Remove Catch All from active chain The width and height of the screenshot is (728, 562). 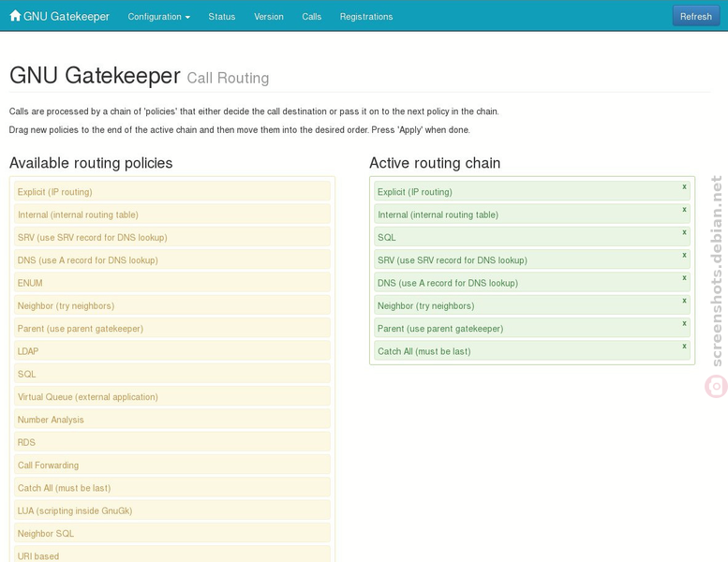coord(684,346)
